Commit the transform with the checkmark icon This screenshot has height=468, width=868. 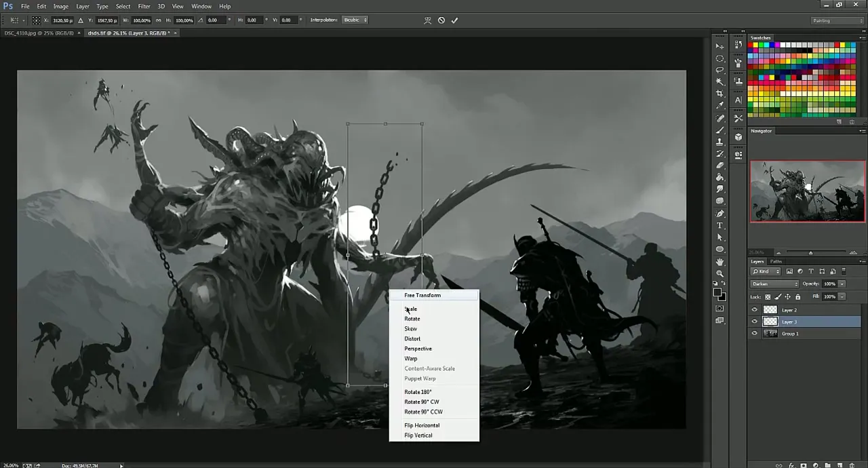click(454, 20)
